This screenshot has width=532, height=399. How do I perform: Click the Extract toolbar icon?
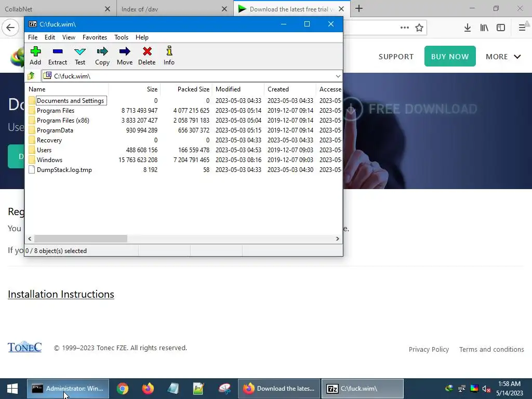(57, 56)
